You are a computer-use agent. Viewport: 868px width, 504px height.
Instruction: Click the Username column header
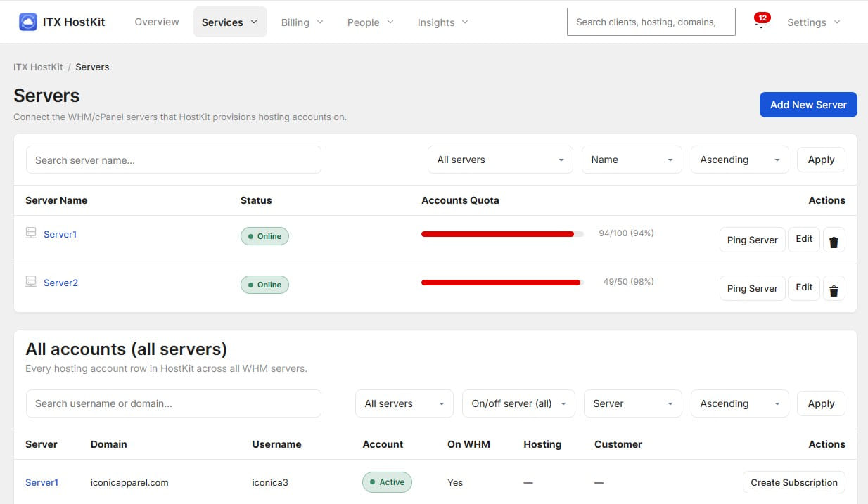pos(276,444)
